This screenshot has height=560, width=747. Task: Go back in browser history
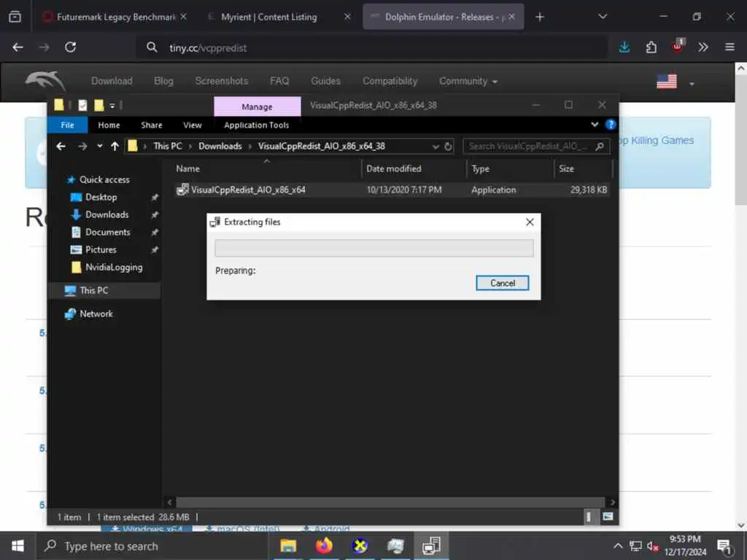click(x=18, y=47)
